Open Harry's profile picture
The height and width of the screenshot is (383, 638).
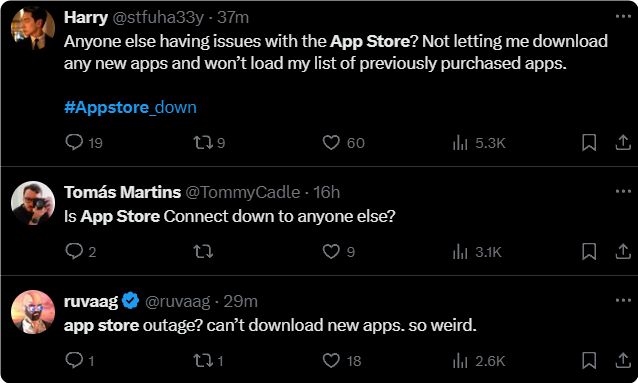click(33, 28)
